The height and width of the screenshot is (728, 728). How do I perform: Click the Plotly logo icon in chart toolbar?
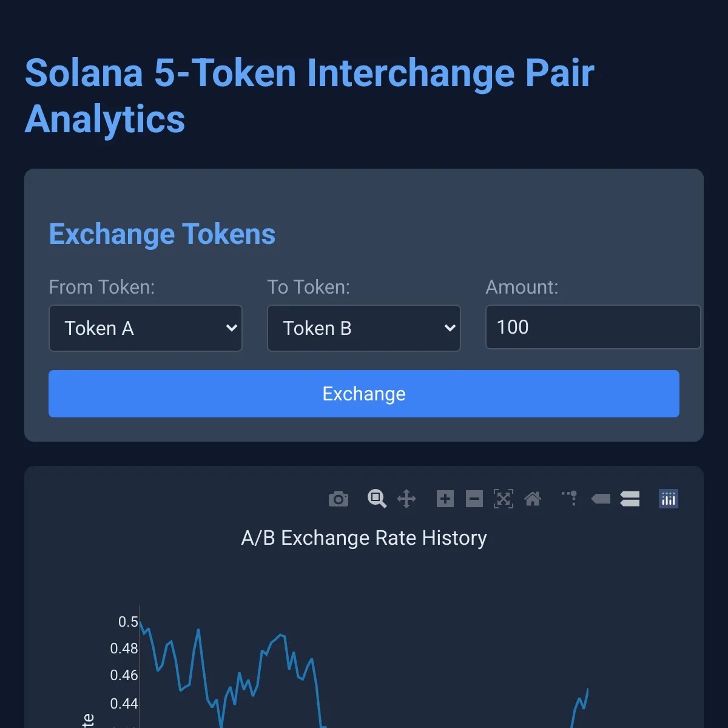(x=669, y=499)
